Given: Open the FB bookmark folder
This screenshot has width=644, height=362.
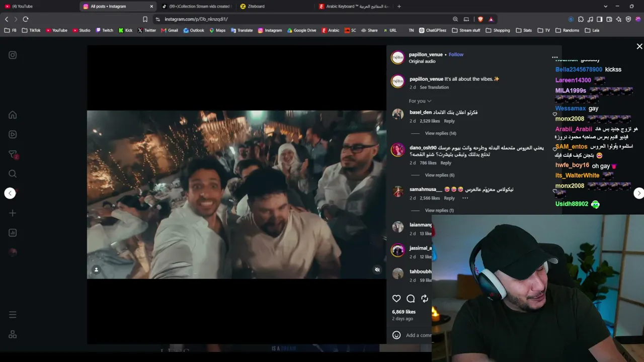Looking at the screenshot, I should click(10, 30).
